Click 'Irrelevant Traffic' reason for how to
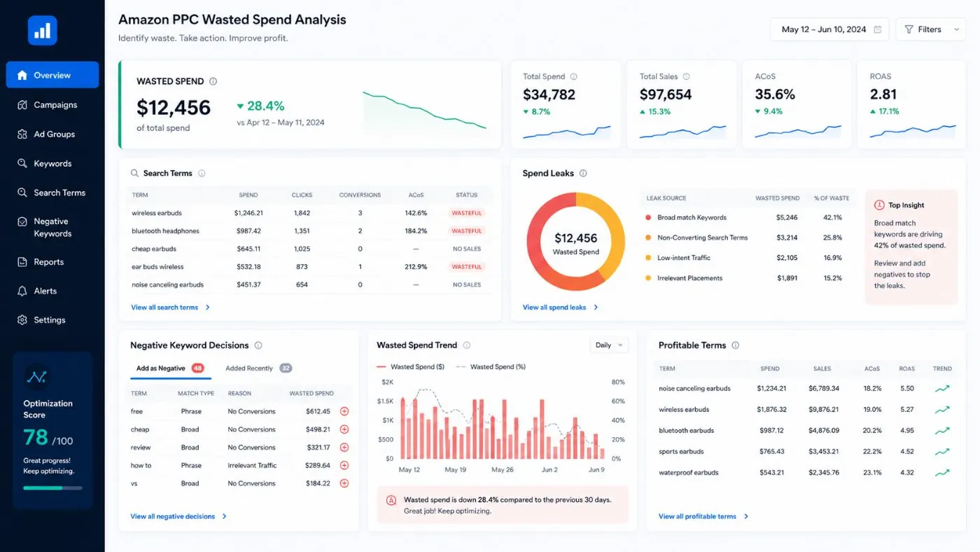The width and height of the screenshot is (980, 552). click(252, 465)
